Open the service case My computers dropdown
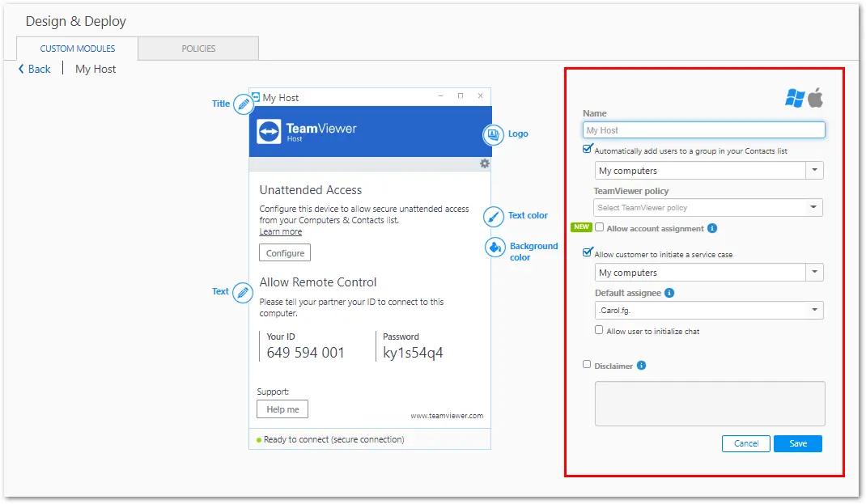Viewport: 866px width, 504px height. click(709, 272)
